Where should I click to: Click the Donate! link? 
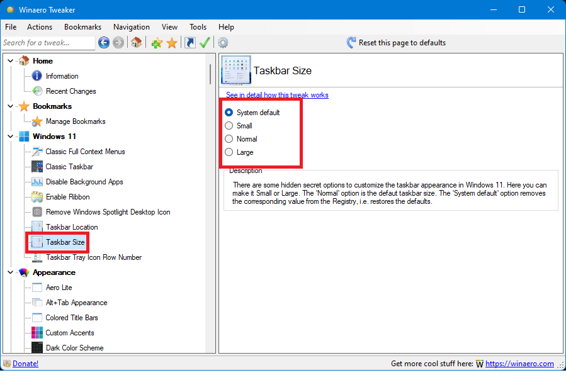coord(26,364)
